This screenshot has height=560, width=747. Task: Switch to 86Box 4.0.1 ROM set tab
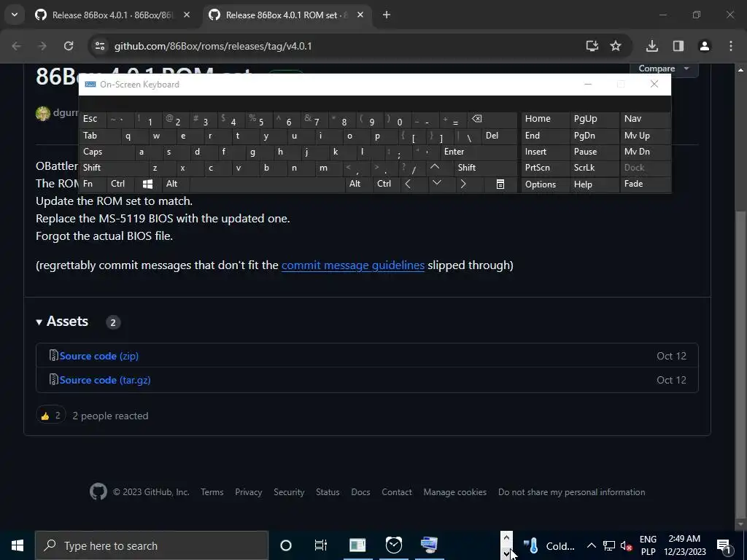[287, 15]
